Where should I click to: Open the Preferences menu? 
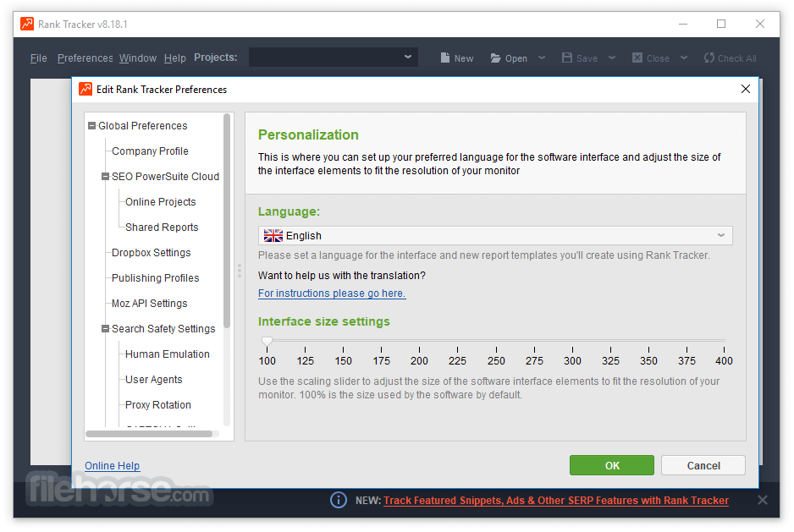85,58
